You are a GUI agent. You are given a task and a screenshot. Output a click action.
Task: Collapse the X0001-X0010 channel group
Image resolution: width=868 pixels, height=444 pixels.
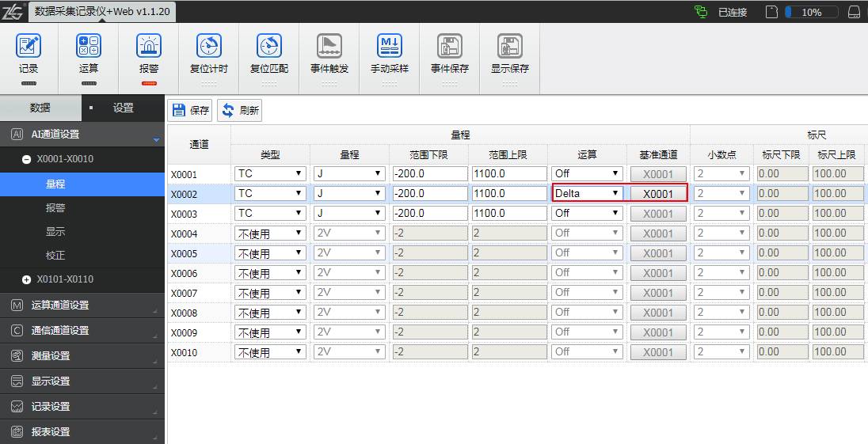pos(27,159)
